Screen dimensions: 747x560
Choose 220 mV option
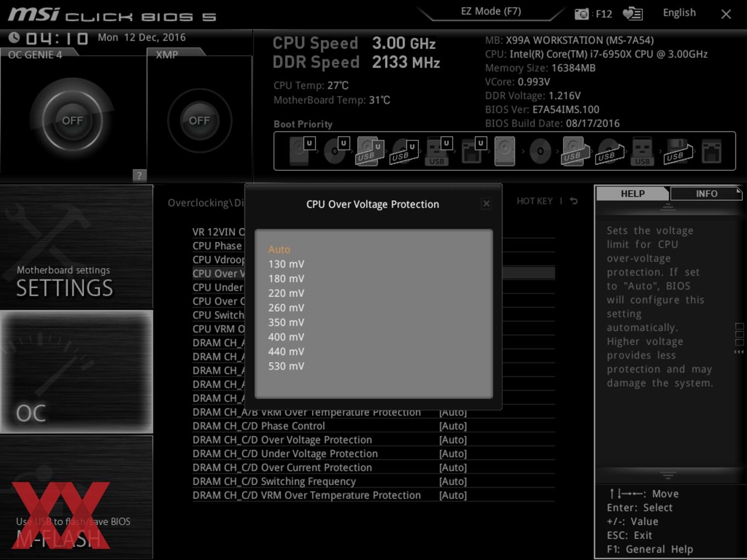[286, 293]
